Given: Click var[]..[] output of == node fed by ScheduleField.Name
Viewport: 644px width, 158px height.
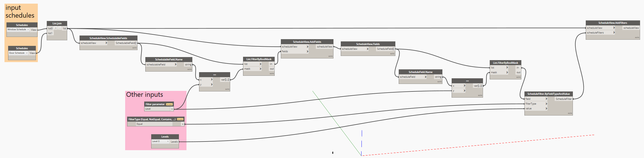Looking at the screenshot, I should click(x=478, y=86).
